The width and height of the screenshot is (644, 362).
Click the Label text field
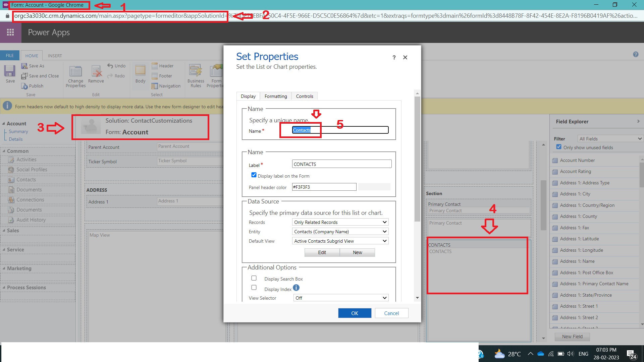pyautogui.click(x=342, y=164)
